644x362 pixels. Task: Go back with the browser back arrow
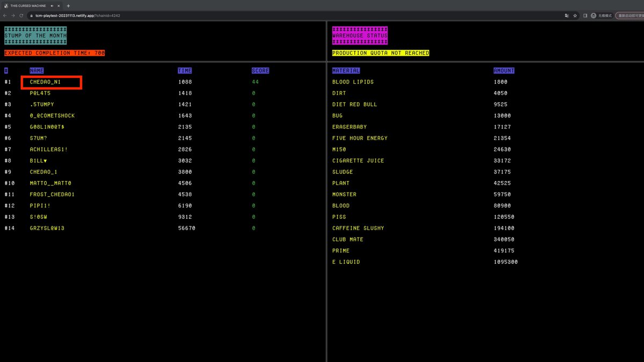[5, 16]
